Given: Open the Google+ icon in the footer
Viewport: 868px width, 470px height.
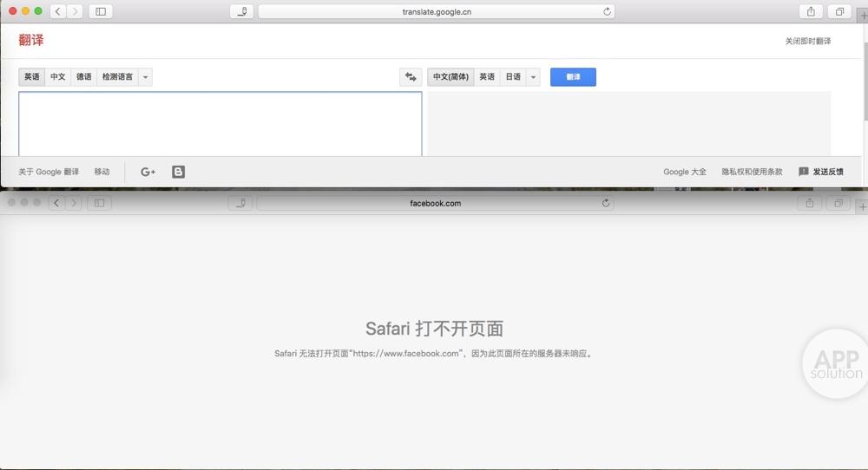Looking at the screenshot, I should 148,172.
